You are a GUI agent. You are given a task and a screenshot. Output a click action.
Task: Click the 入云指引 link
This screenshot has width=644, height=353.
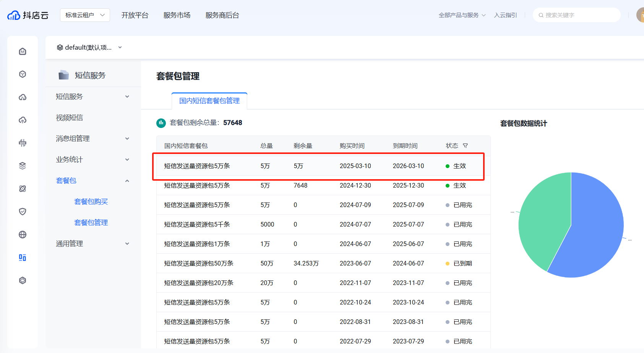505,15
